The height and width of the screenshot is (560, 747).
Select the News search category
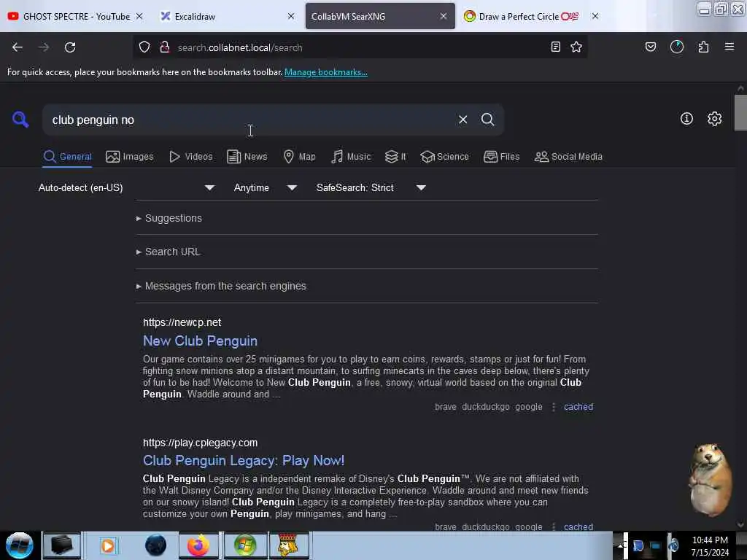[247, 157]
